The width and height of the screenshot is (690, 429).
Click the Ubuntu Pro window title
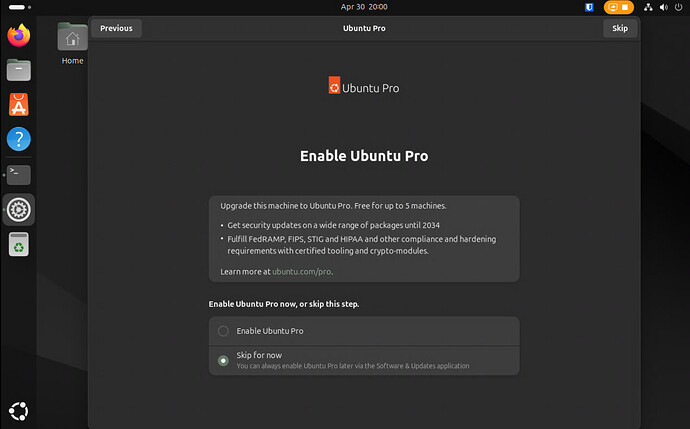[x=364, y=28]
